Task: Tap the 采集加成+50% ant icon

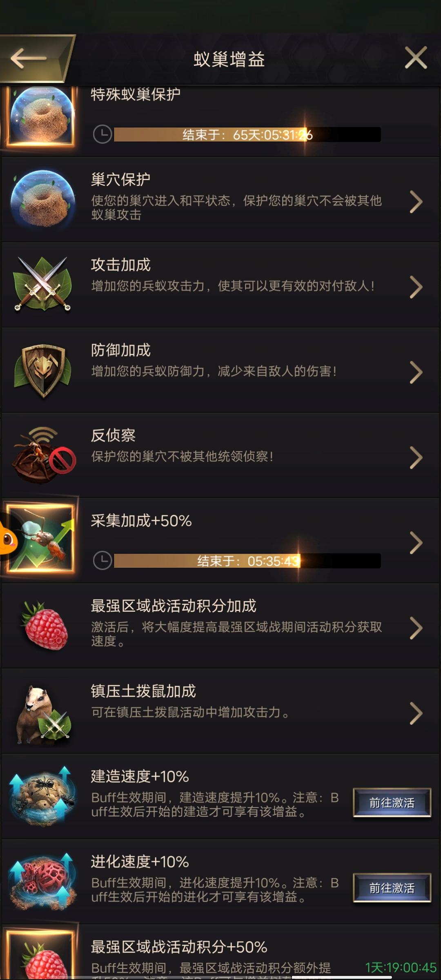Action: pyautogui.click(x=41, y=539)
